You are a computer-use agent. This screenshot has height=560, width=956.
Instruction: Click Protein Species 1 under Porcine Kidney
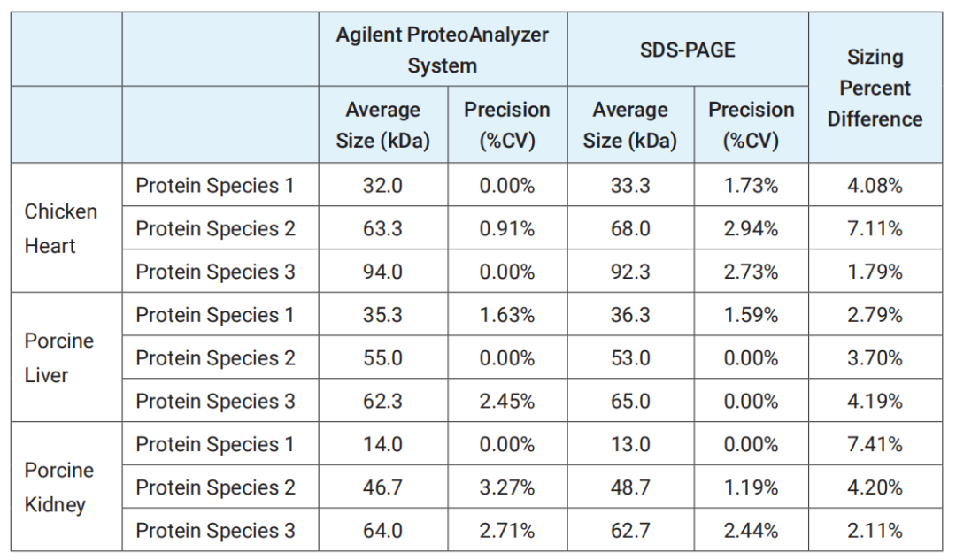[215, 444]
